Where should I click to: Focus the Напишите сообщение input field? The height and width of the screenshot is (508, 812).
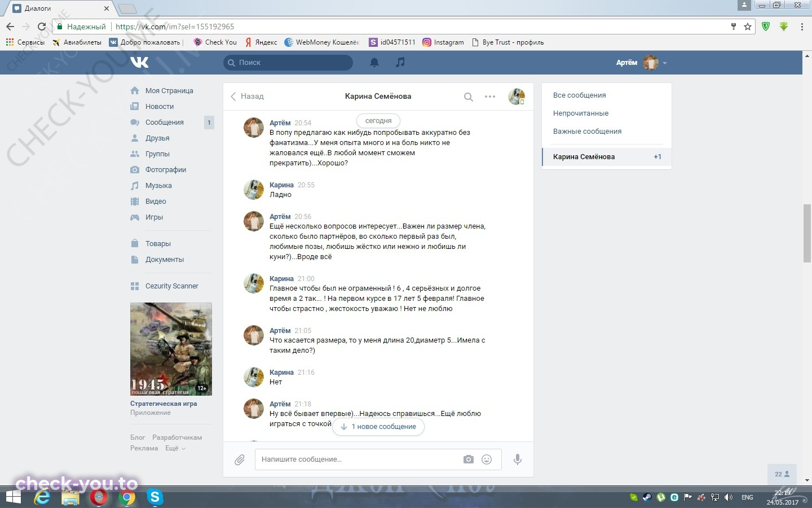coord(358,459)
